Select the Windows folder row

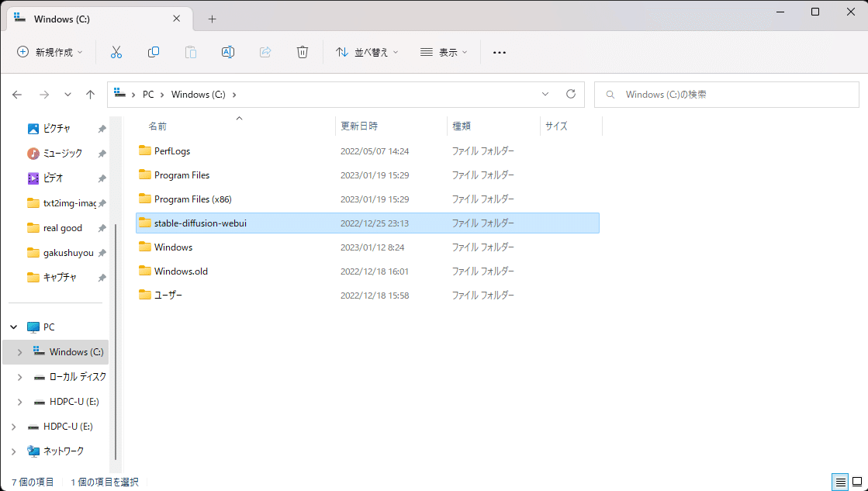tap(367, 247)
